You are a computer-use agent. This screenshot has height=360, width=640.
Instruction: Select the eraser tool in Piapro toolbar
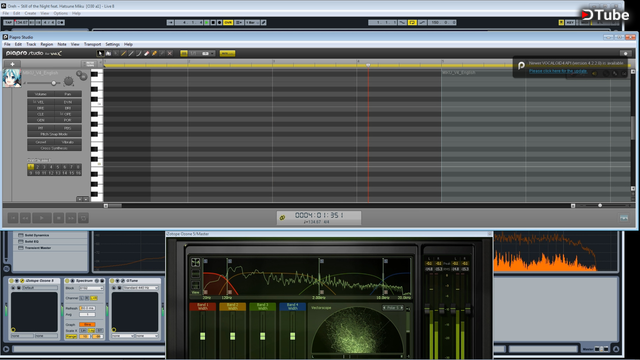pos(147,53)
